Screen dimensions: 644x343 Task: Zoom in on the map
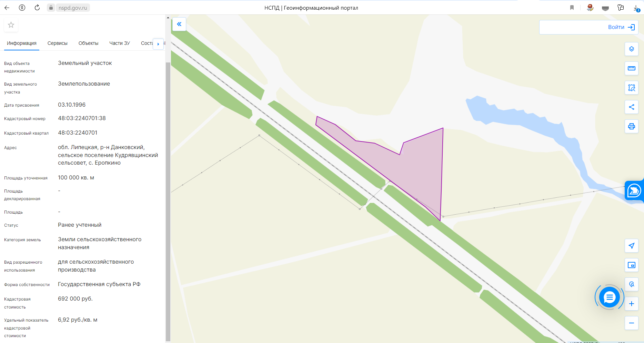pyautogui.click(x=631, y=304)
